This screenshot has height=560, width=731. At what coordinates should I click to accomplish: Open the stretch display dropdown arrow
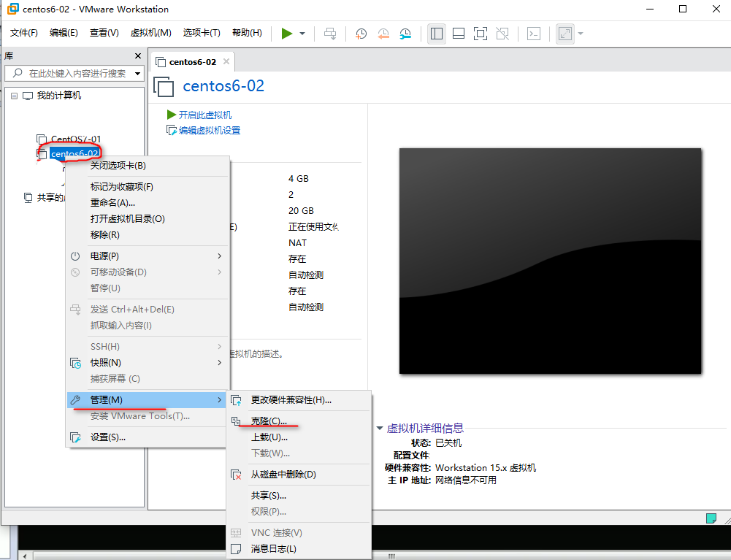click(581, 34)
